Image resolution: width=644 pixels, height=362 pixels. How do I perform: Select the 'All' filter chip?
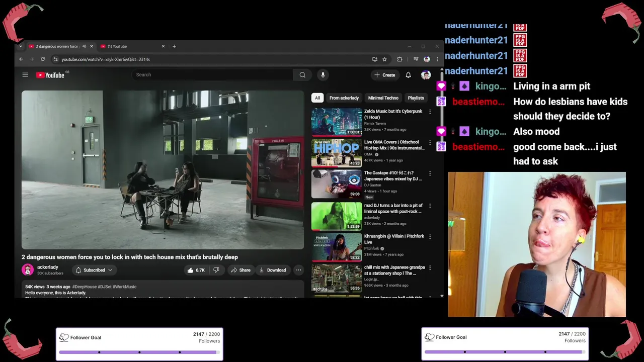point(317,98)
